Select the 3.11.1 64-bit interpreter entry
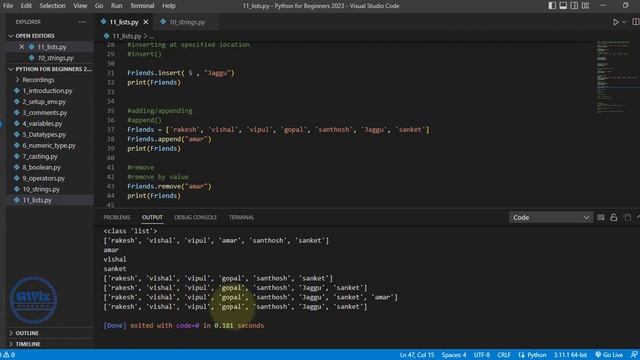 (x=570, y=355)
